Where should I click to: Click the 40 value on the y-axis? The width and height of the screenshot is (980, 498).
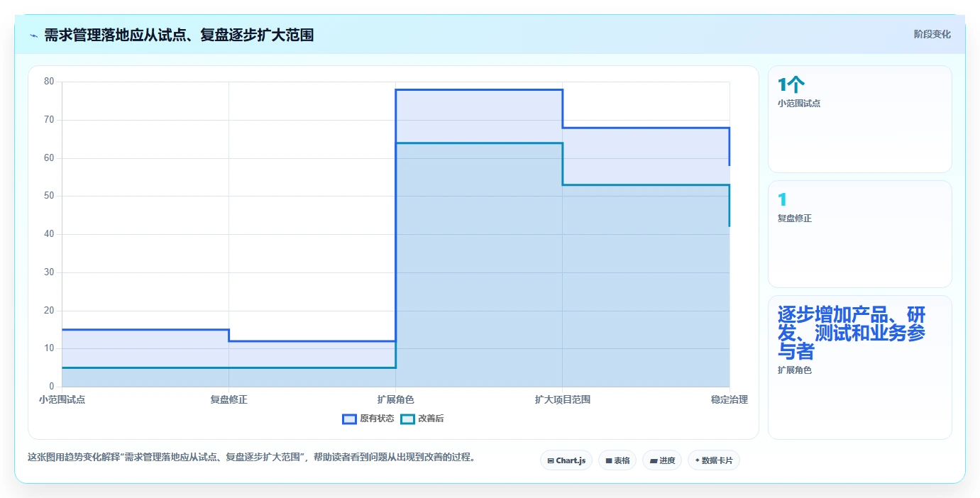pos(49,234)
